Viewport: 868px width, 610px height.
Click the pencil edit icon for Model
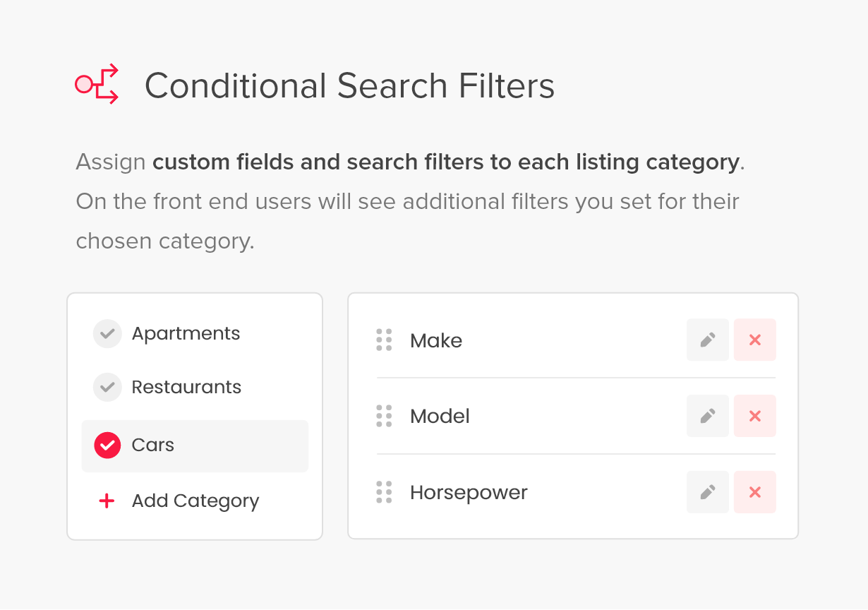[x=707, y=416]
